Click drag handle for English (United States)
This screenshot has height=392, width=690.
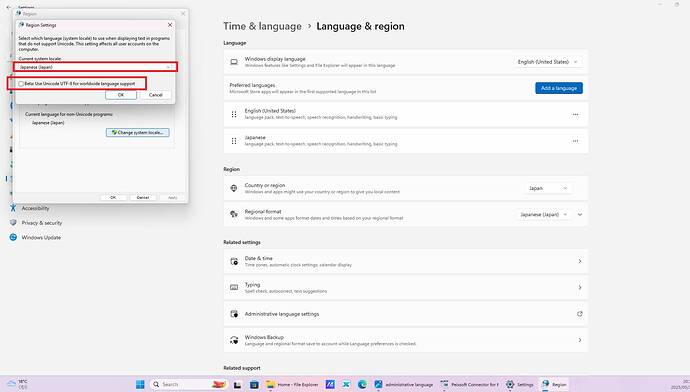[234, 114]
